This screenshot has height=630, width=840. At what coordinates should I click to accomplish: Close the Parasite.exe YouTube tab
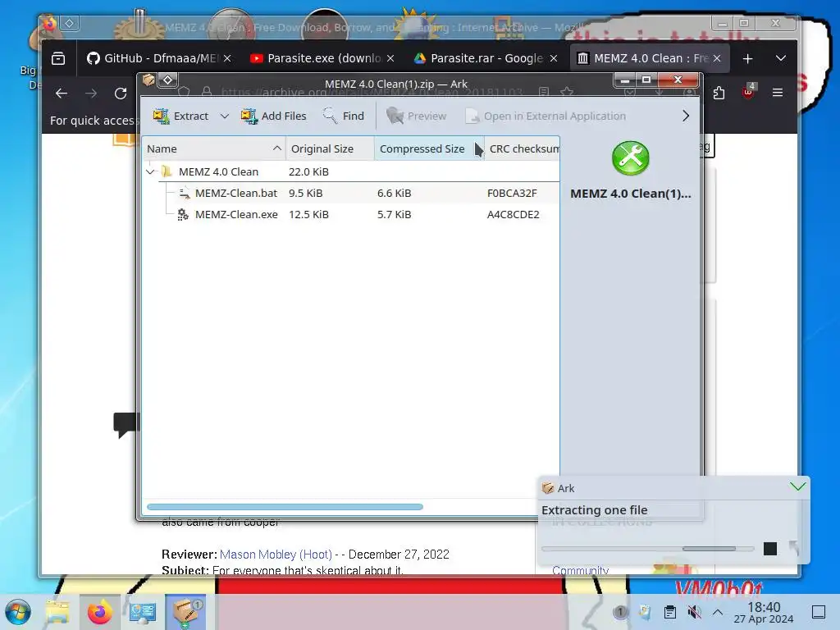pos(390,58)
